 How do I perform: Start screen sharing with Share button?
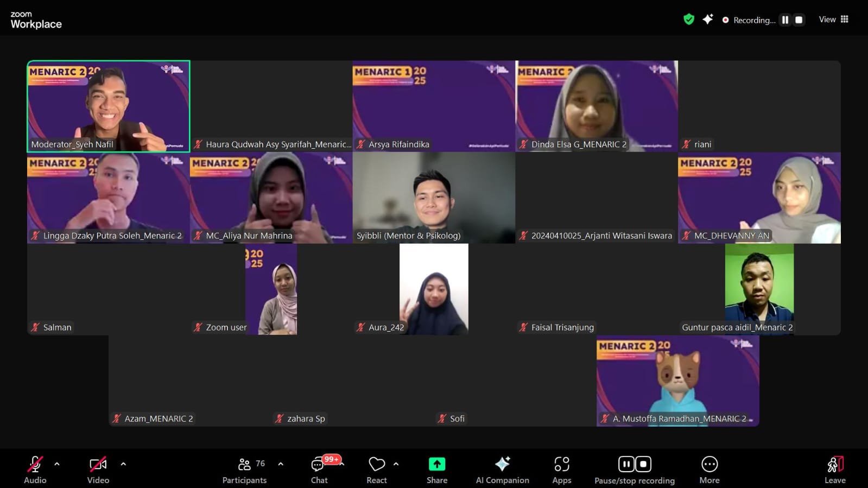[436, 470]
